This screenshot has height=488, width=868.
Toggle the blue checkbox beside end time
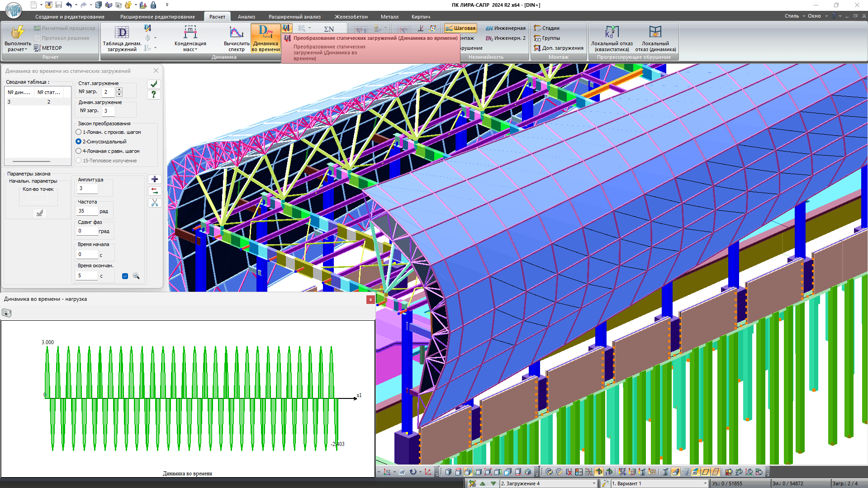pyautogui.click(x=125, y=276)
